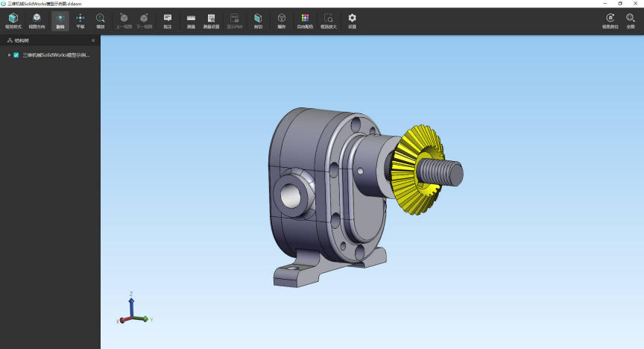Activate the 平移 pan tool
This screenshot has height=349, width=644.
[80, 20]
